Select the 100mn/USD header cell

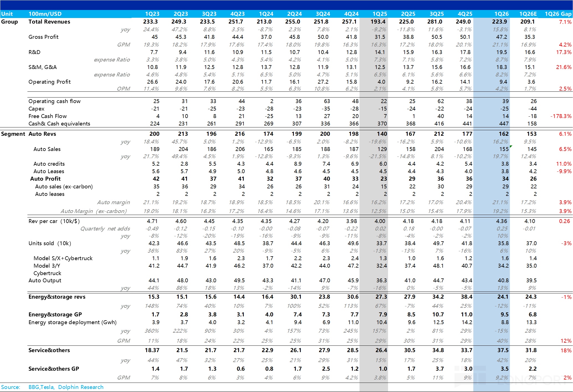click(45, 14)
